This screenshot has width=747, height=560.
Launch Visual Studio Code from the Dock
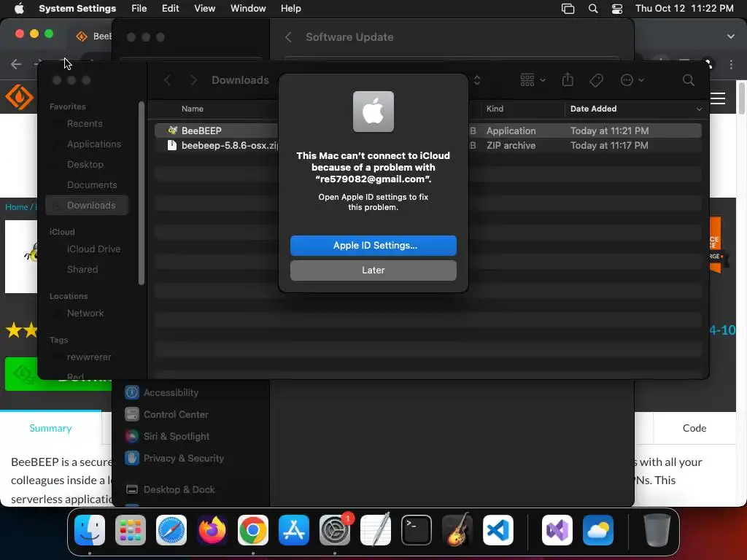(498, 530)
